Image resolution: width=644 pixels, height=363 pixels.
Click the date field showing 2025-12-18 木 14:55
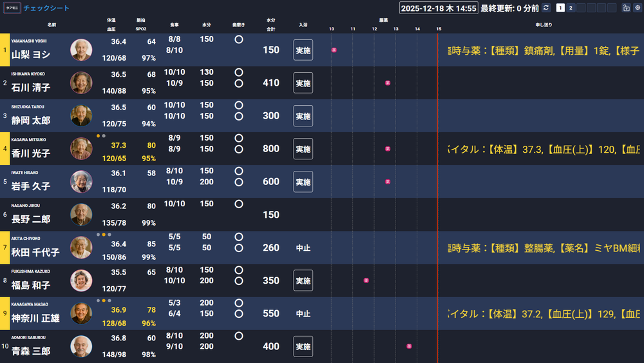(x=439, y=8)
